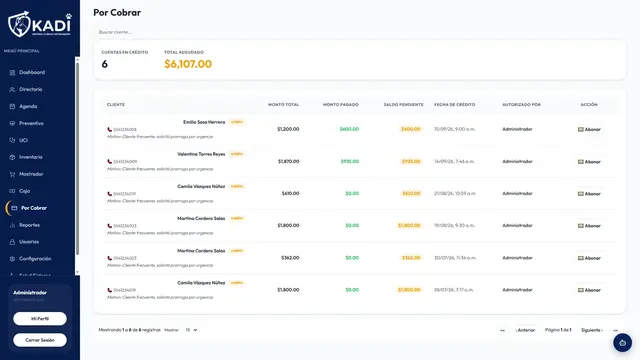640x360 pixels.
Task: Open Reportes chart icon
Action: tap(12, 225)
